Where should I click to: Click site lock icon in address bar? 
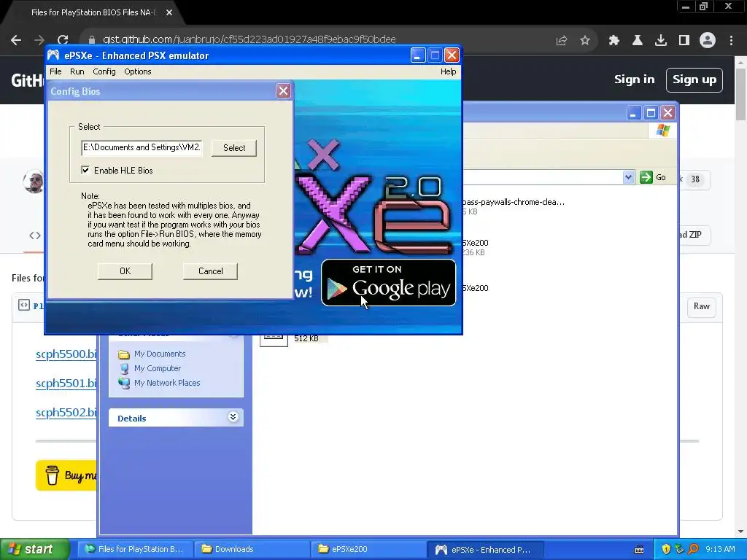coord(91,40)
